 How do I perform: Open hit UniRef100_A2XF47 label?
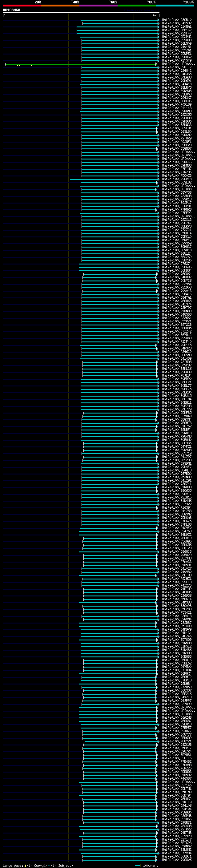(x=176, y=33)
